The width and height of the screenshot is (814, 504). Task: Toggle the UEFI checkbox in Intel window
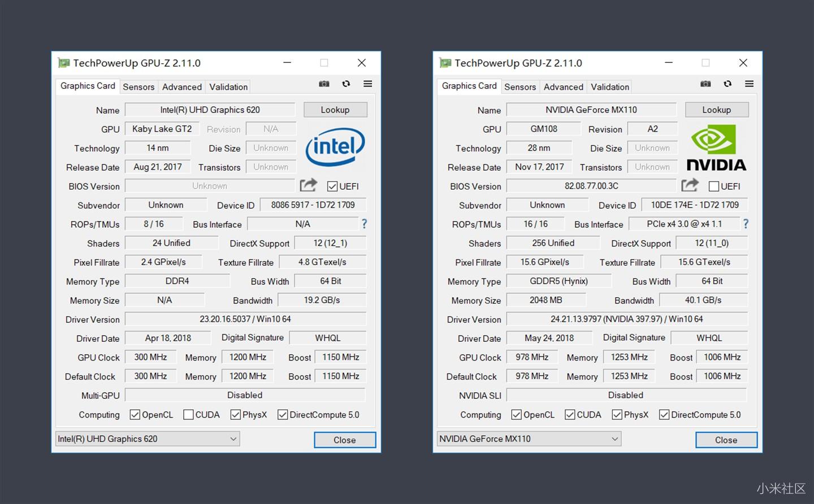(x=332, y=186)
